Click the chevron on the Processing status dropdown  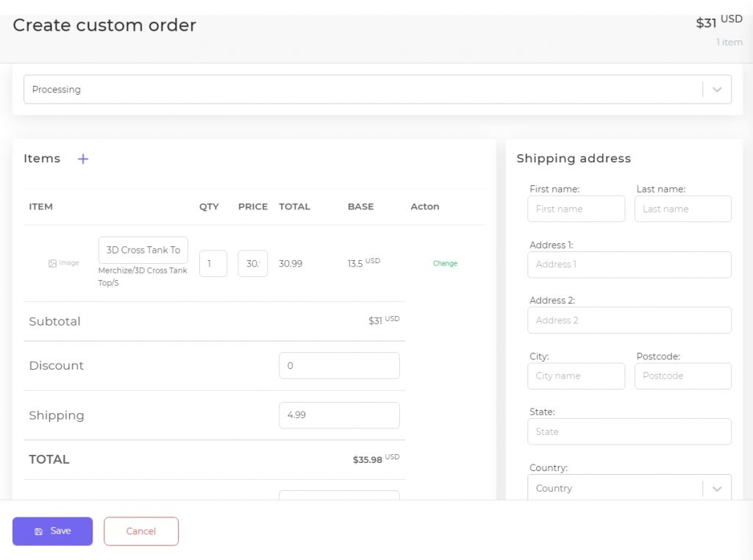point(717,89)
